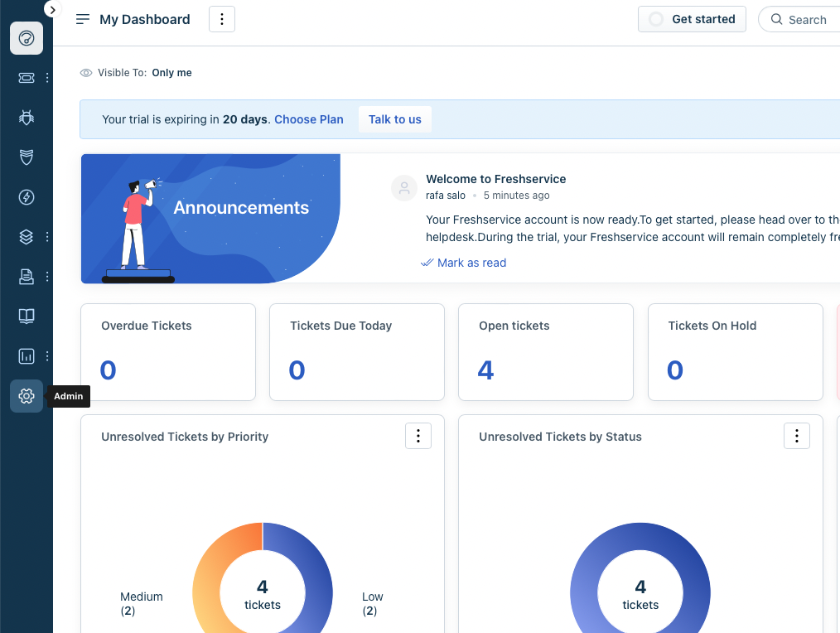Open Unresolved Tickets by Priority options menu

point(418,436)
